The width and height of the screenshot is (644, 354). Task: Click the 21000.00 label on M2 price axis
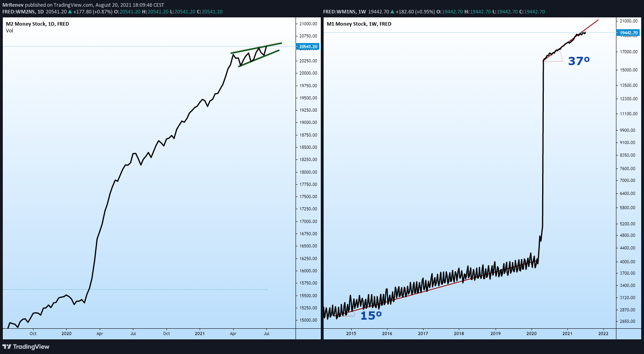pos(308,24)
